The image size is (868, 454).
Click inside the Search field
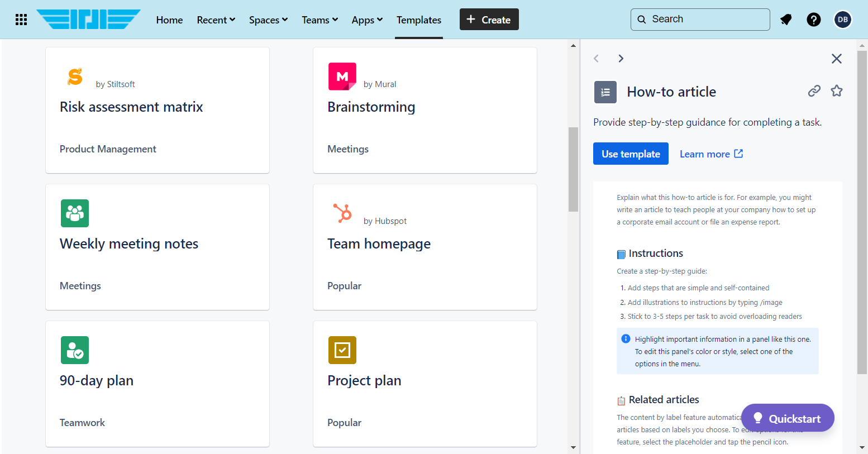pos(700,19)
